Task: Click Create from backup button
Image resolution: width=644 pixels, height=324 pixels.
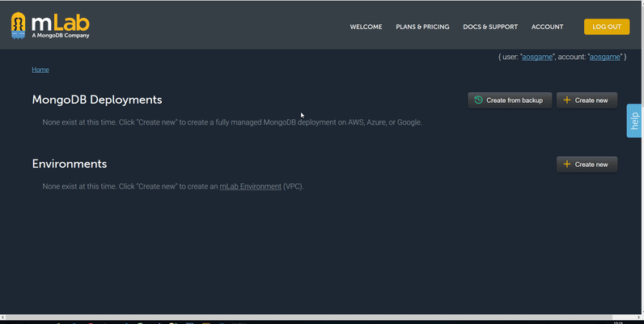Action: (x=510, y=100)
